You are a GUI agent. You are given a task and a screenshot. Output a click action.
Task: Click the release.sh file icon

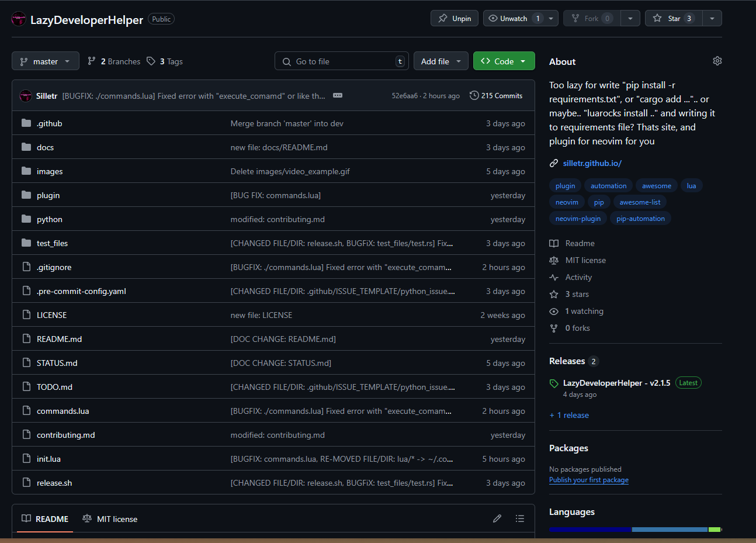click(26, 482)
